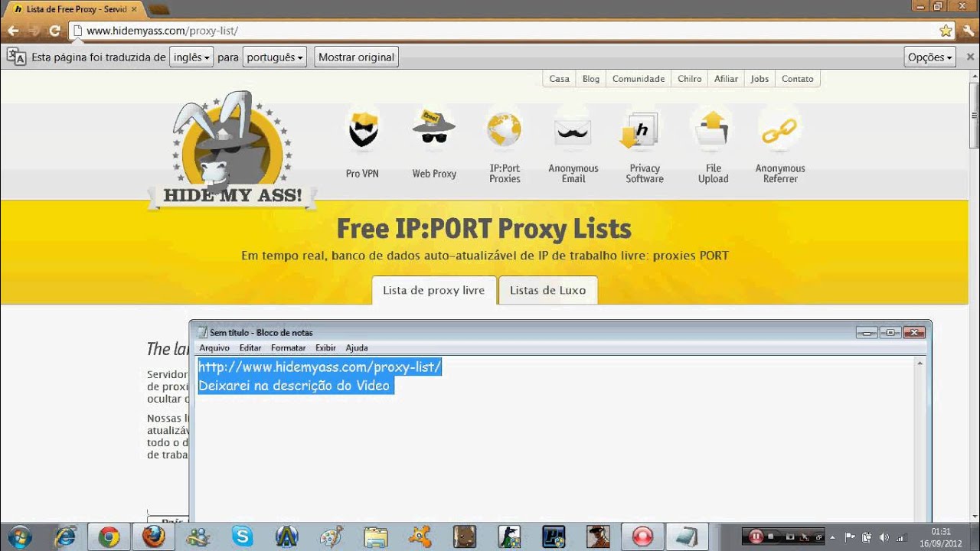Reload the page in Chrome
This screenshot has height=551, width=980.
coord(54,31)
